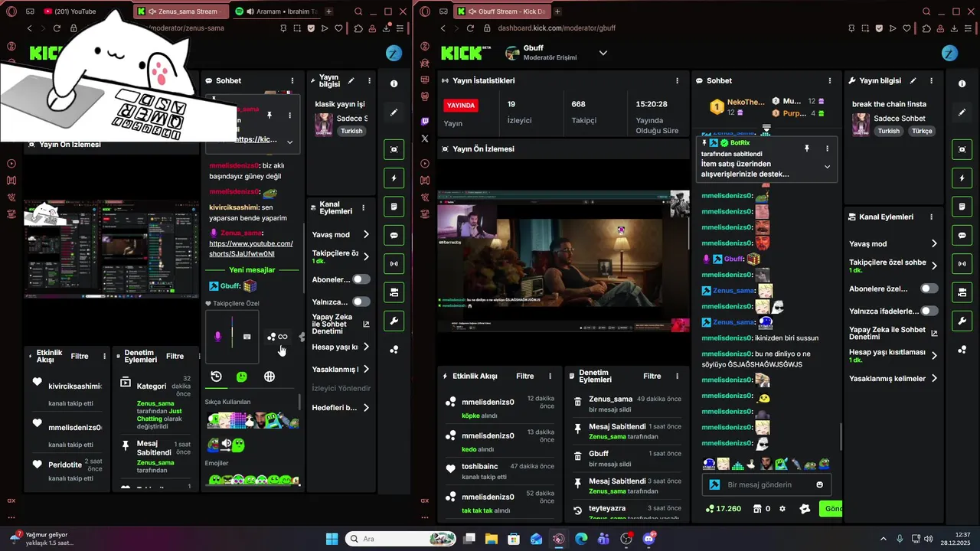Reload page in Gbuff browser window

point(470,28)
